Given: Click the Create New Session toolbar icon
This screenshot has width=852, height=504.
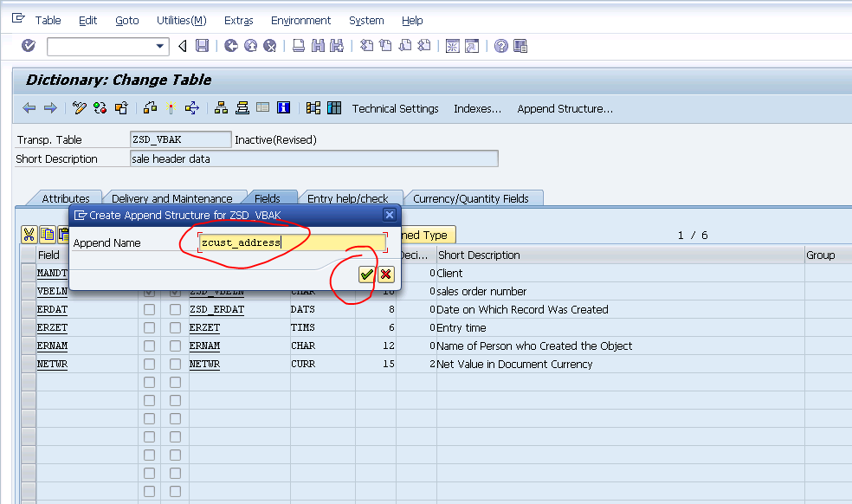Looking at the screenshot, I should pyautogui.click(x=451, y=45).
